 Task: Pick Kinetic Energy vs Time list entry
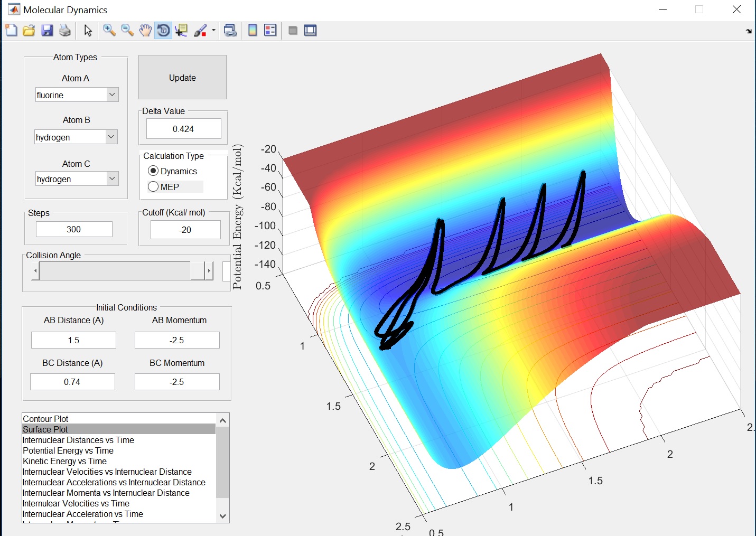coord(64,461)
